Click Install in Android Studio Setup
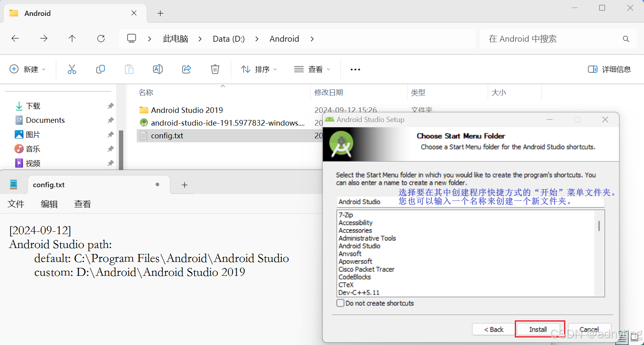This screenshot has height=345, width=644. (538, 329)
